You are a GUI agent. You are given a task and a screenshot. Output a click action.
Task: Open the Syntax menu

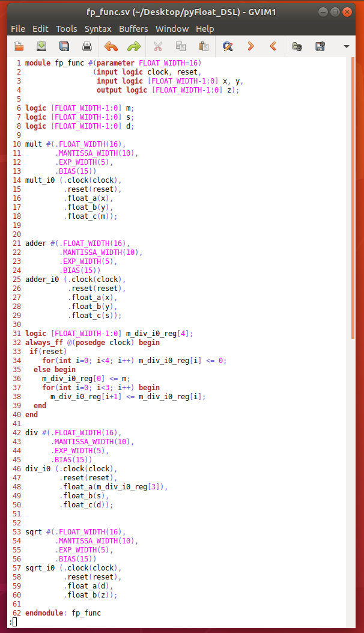(98, 29)
